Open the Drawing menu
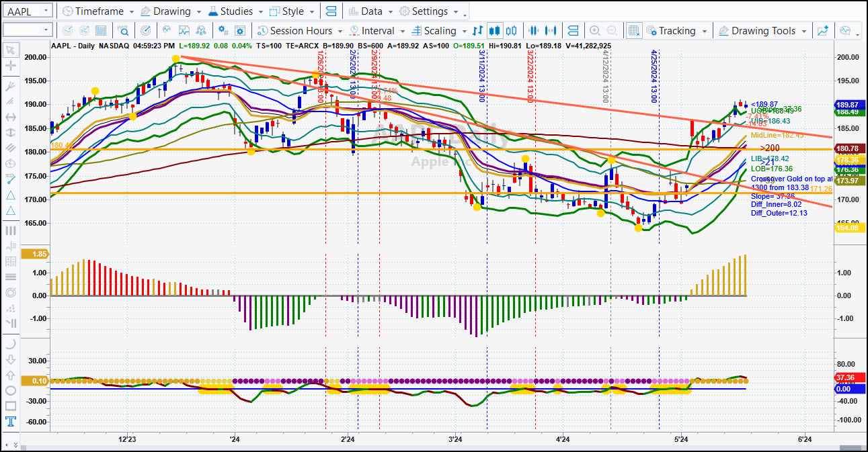This screenshot has width=868, height=452. click(x=171, y=11)
